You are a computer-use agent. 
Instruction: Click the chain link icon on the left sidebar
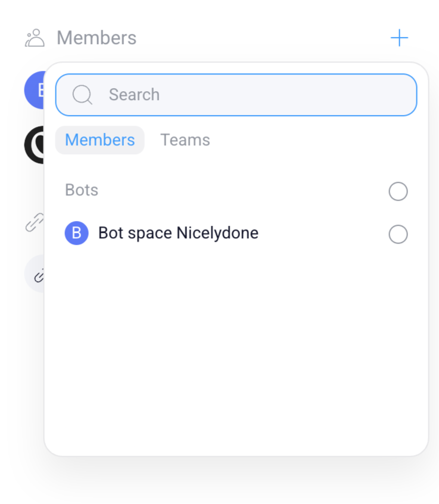point(34,221)
